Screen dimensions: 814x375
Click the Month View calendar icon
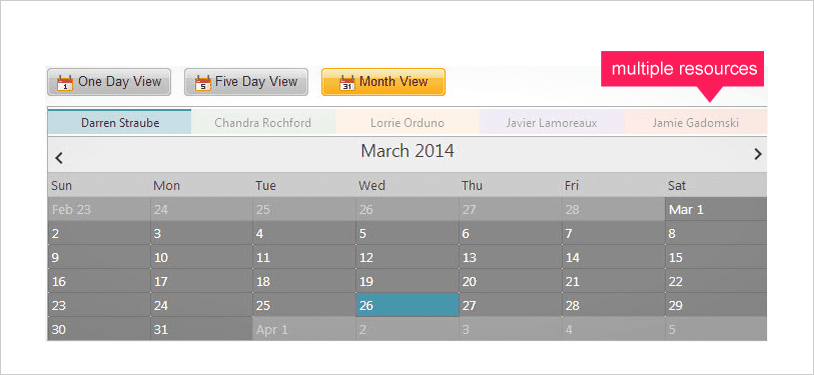[347, 83]
